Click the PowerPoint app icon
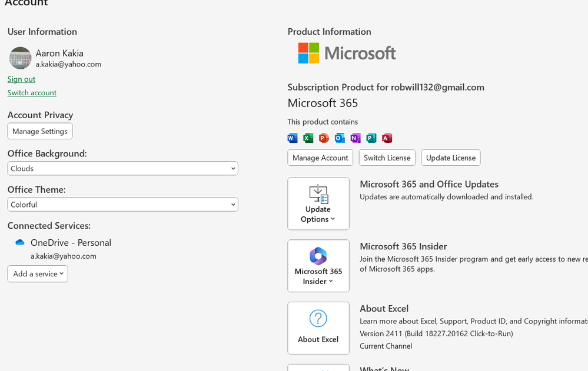The height and width of the screenshot is (371, 588). pyautogui.click(x=324, y=138)
